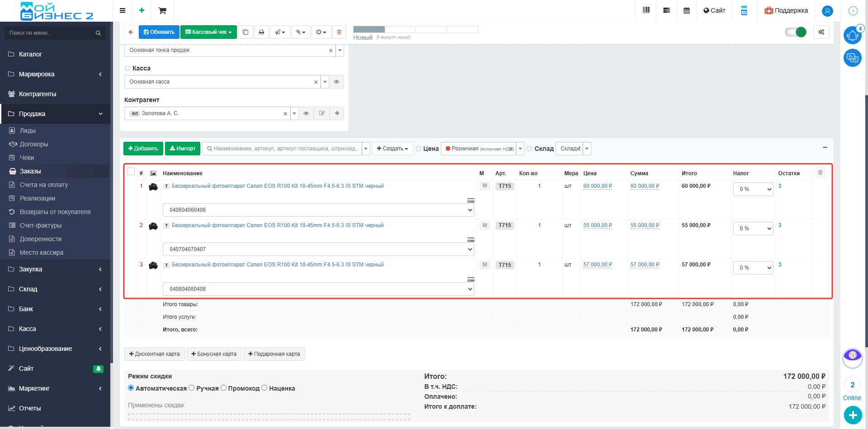Click the back arrow button

pyautogui.click(x=131, y=32)
